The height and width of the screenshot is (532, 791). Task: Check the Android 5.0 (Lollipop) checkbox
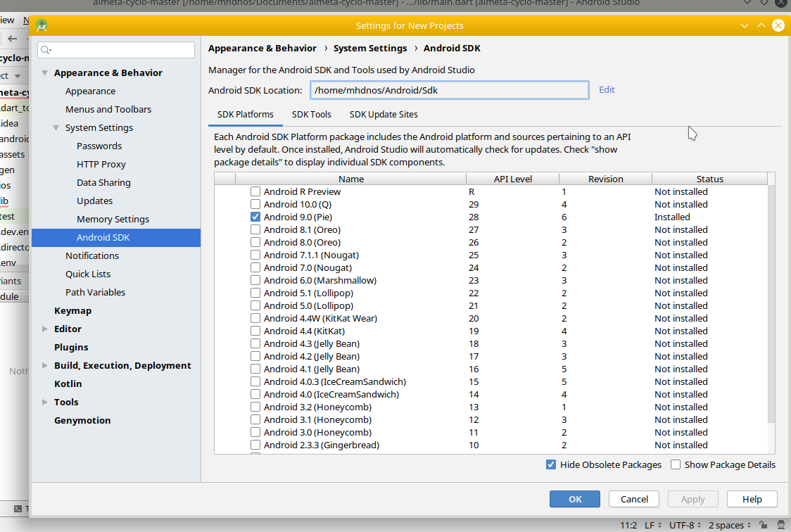(255, 305)
